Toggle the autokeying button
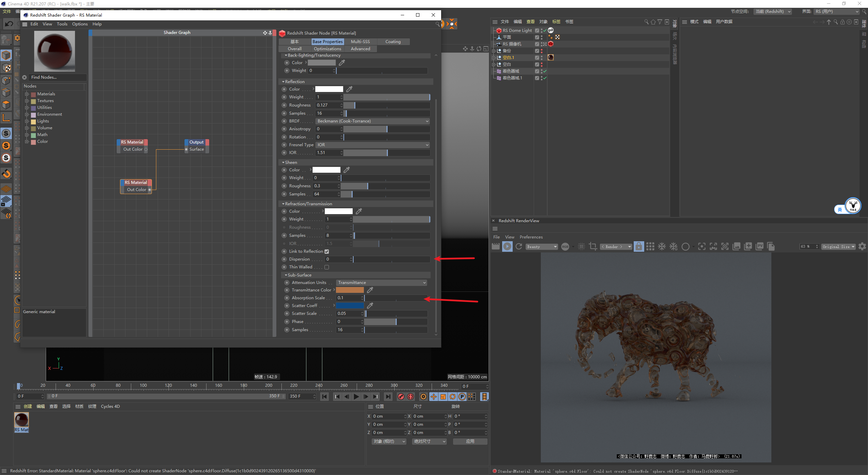This screenshot has width=868, height=475. coord(411,397)
